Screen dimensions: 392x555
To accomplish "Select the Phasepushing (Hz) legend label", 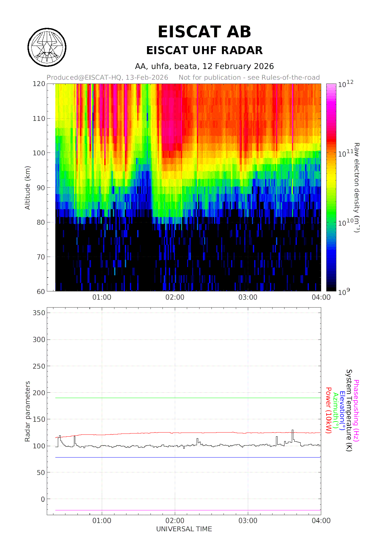I will coord(356,411).
